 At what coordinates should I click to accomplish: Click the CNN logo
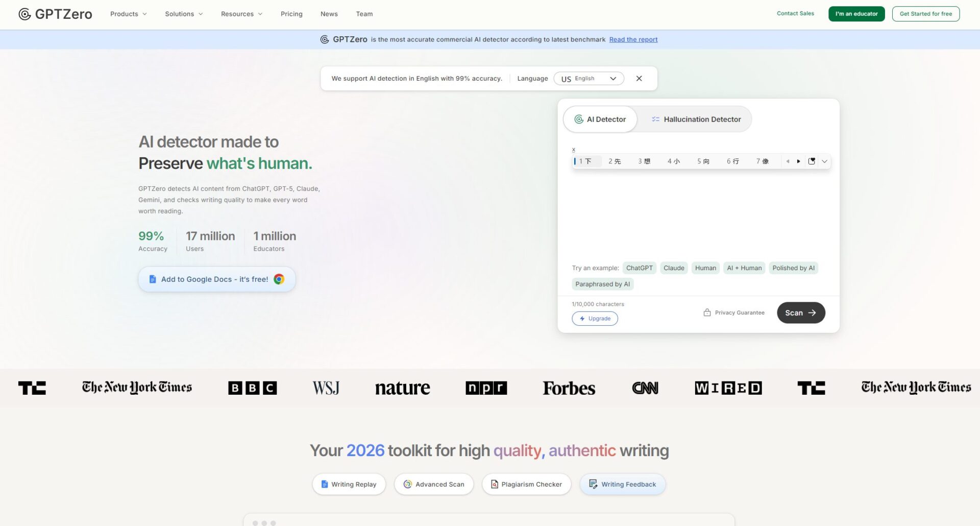pos(645,388)
